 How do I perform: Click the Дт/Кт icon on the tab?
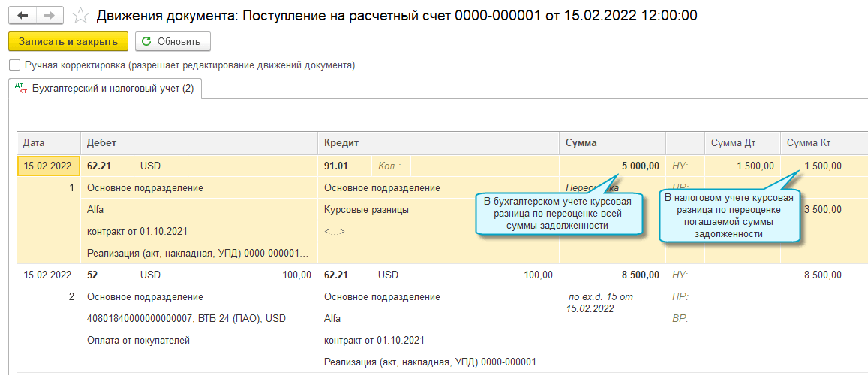click(20, 88)
